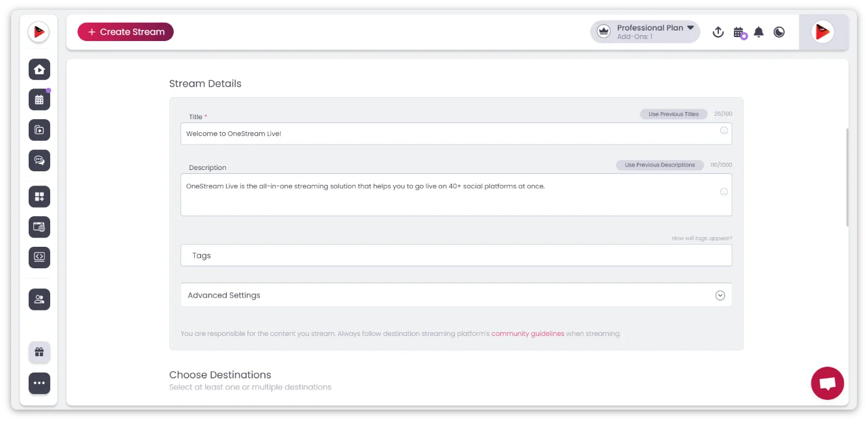
Task: Focus the Title input field
Action: [x=456, y=134]
